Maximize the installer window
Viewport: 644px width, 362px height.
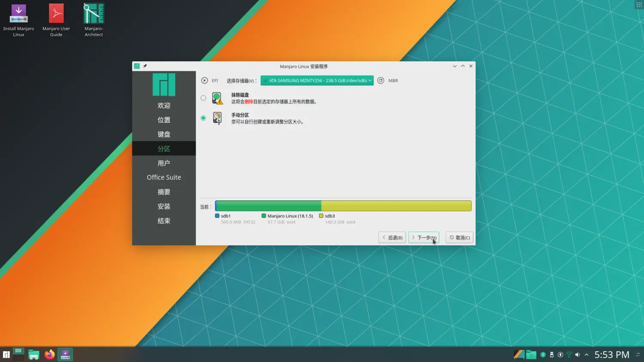463,66
